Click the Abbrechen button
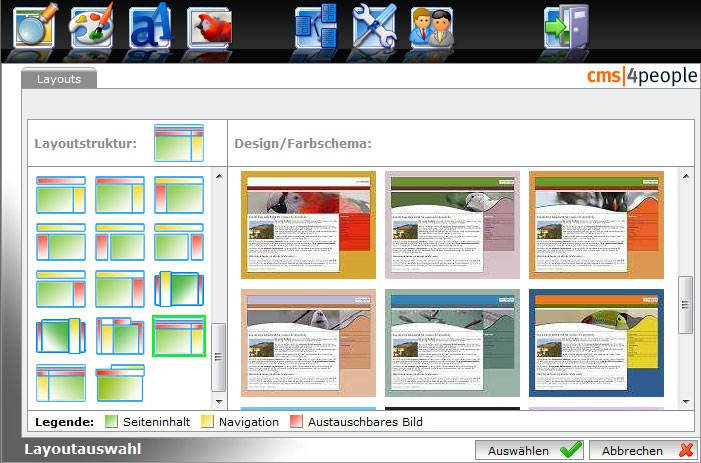The height and width of the screenshot is (463, 701). click(643, 450)
